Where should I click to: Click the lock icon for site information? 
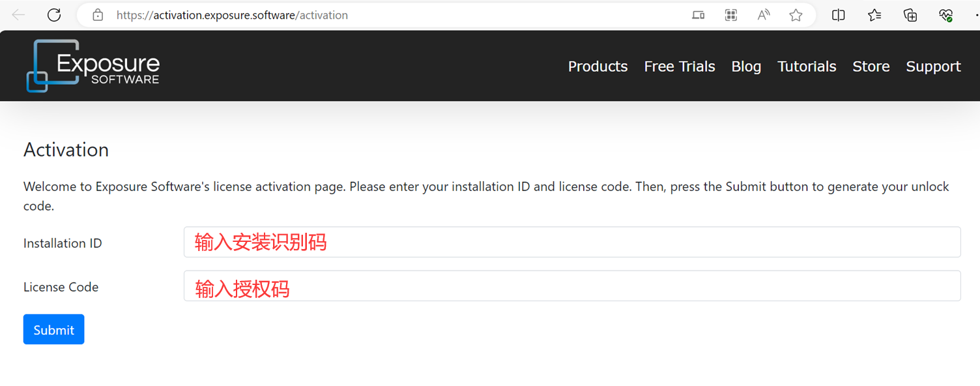(x=98, y=15)
